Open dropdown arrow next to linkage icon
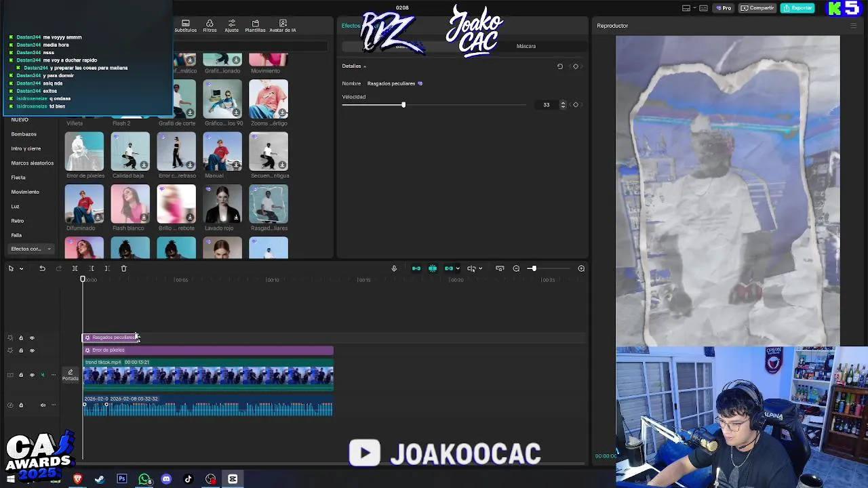This screenshot has height=488, width=868. click(x=458, y=268)
